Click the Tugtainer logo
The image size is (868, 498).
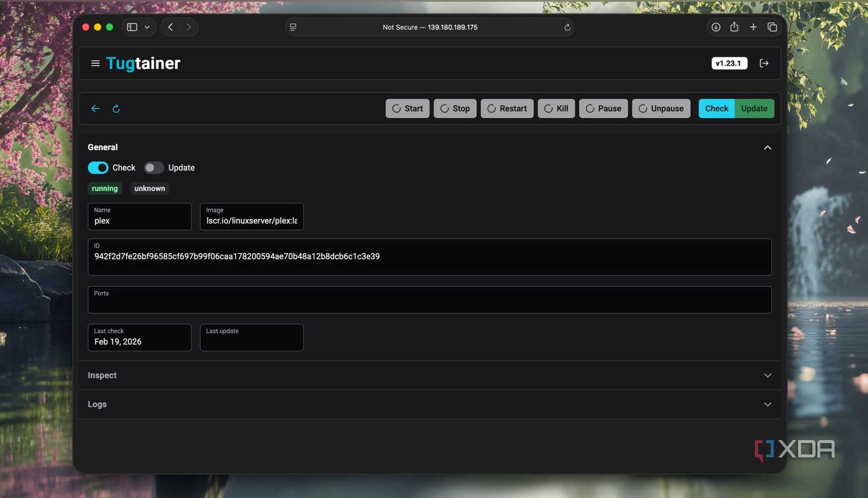pyautogui.click(x=143, y=63)
